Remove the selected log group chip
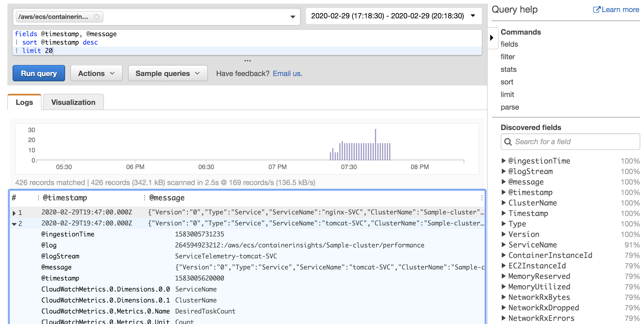644x324 pixels. pos(97,17)
